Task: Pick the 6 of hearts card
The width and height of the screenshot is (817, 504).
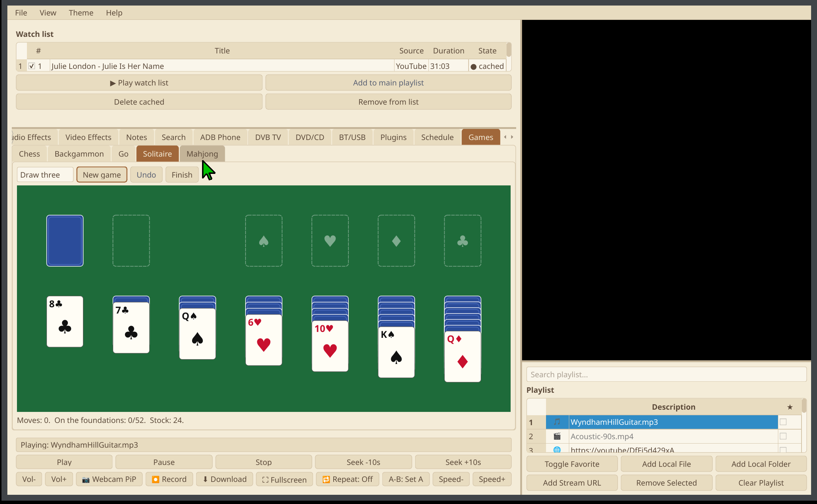Action: coord(264,340)
